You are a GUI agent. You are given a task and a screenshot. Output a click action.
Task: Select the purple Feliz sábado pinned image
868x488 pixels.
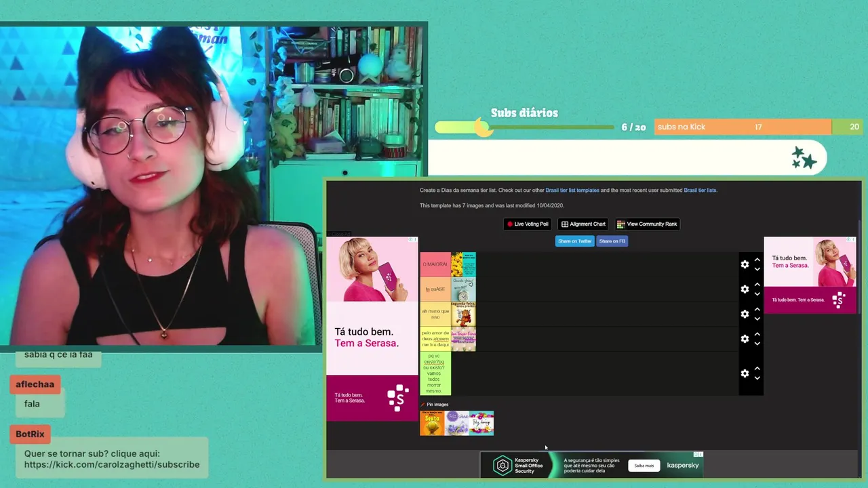pos(457,423)
